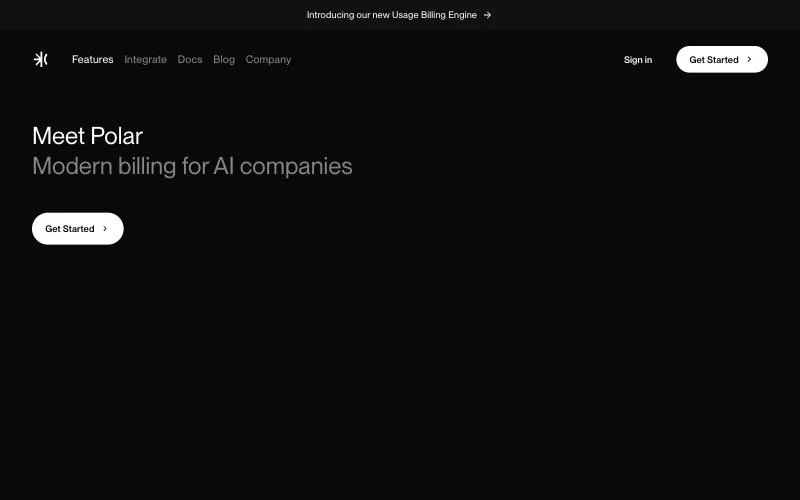Click Get Started in the header

click(722, 59)
